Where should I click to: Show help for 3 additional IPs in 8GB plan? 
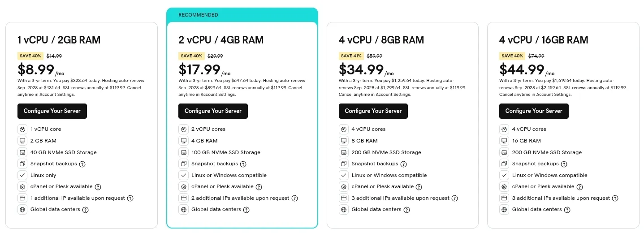pos(454,198)
